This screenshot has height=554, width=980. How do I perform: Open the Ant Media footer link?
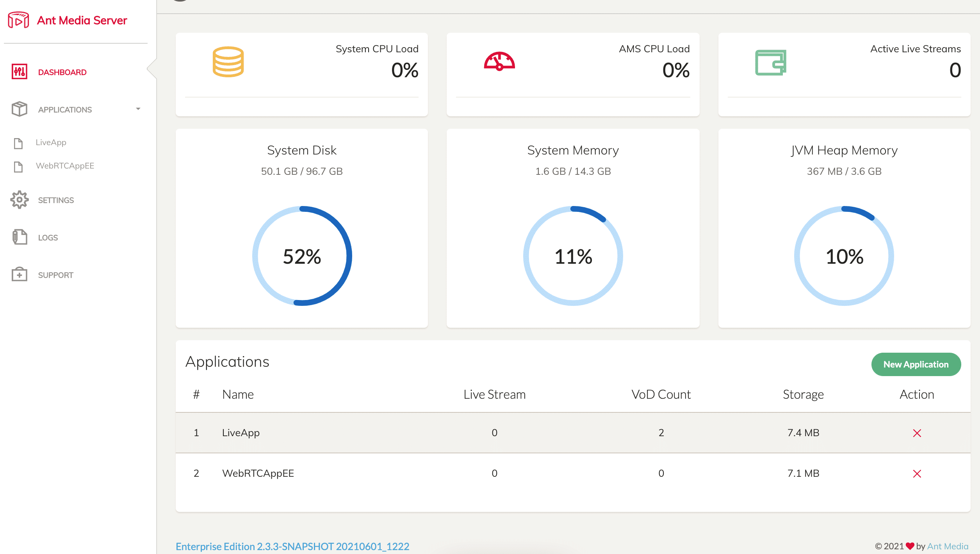[x=948, y=546]
